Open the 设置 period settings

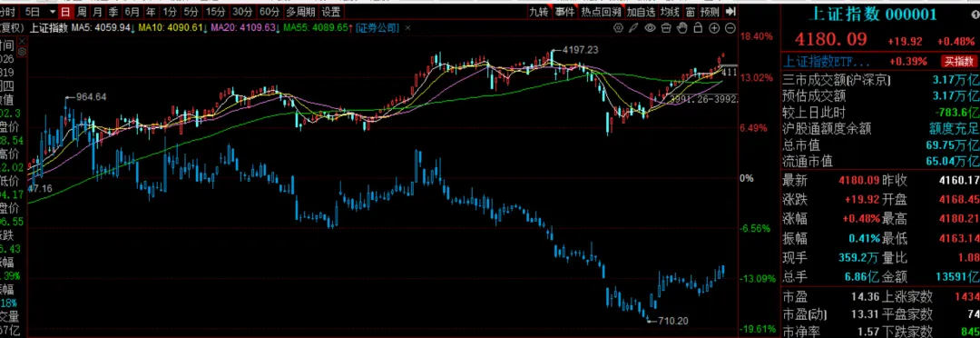point(331,12)
